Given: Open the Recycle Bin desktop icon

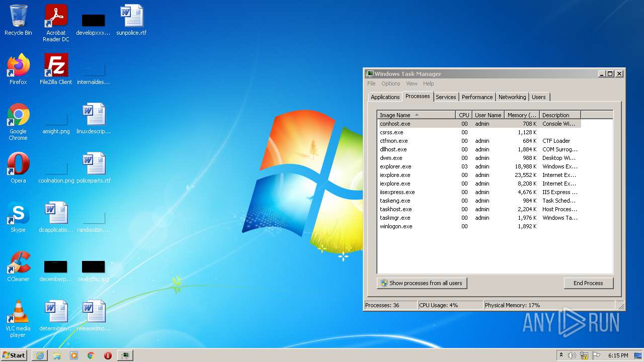Looking at the screenshot, I should pyautogui.click(x=18, y=20).
